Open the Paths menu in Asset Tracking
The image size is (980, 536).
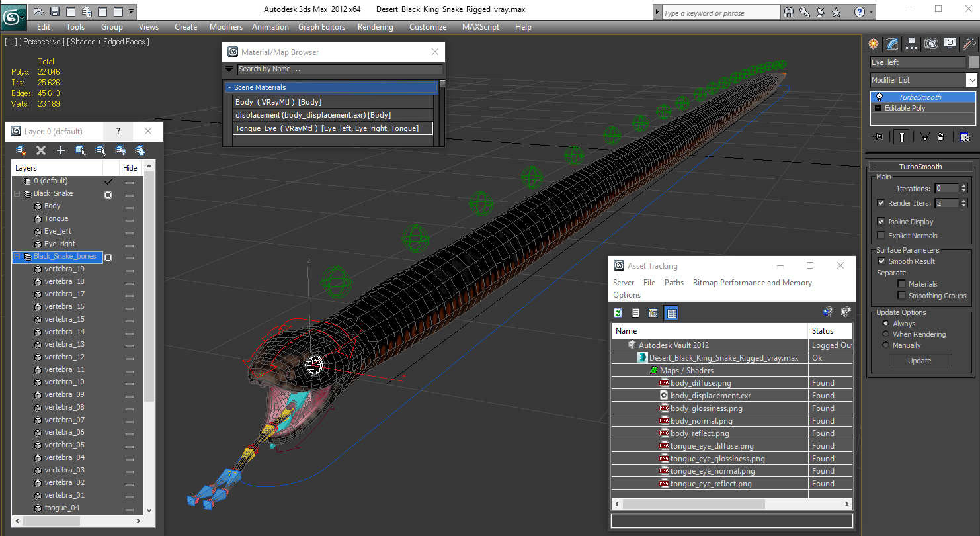coord(674,283)
